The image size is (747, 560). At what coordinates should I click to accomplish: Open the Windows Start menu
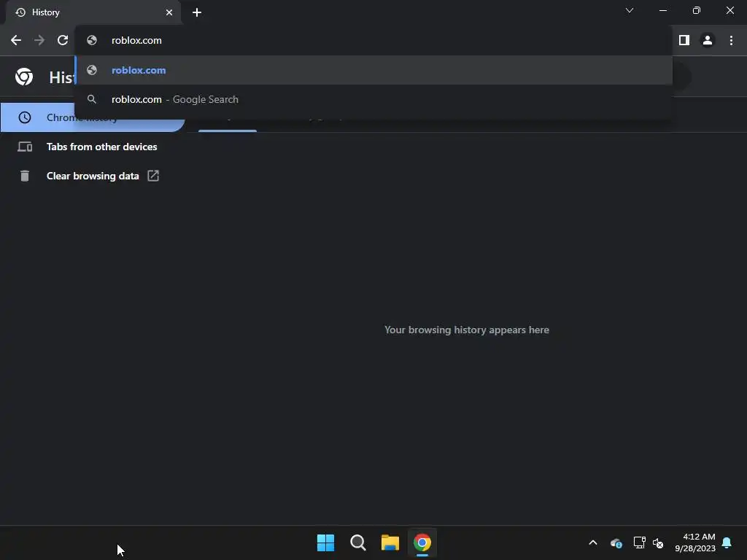click(x=326, y=542)
